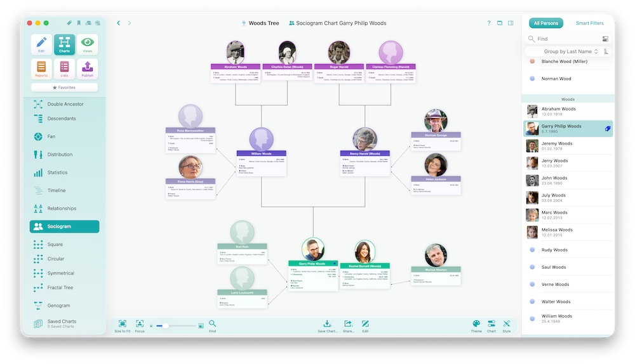635x364 pixels.
Task: Switch to the Smart Filters tab
Action: (x=589, y=23)
